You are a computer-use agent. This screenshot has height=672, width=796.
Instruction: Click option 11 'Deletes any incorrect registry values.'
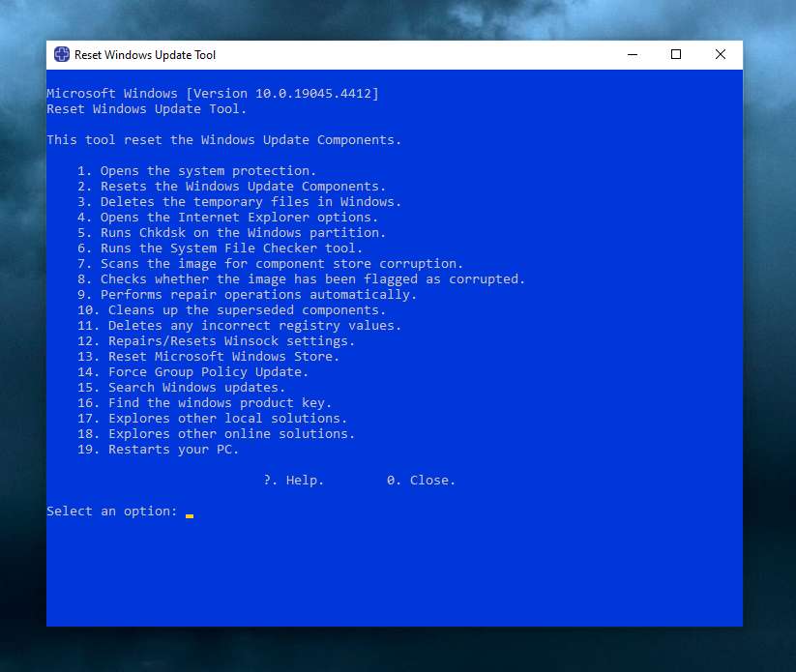point(239,326)
